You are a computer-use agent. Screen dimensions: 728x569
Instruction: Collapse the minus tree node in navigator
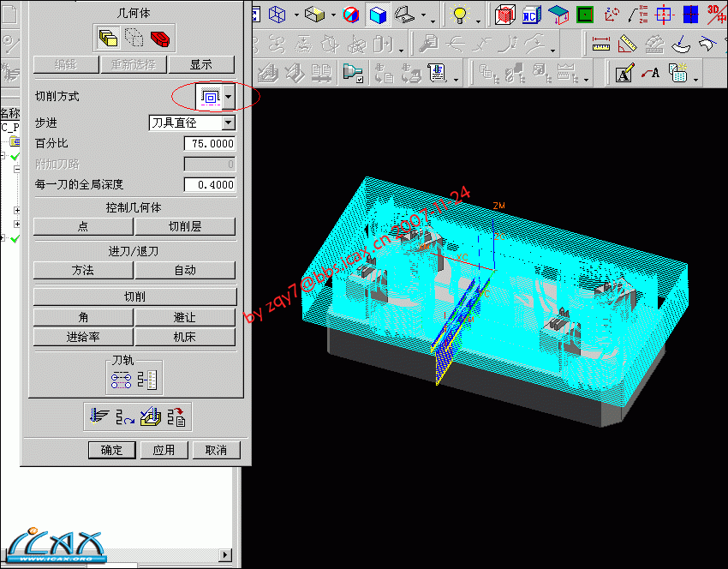[17, 169]
